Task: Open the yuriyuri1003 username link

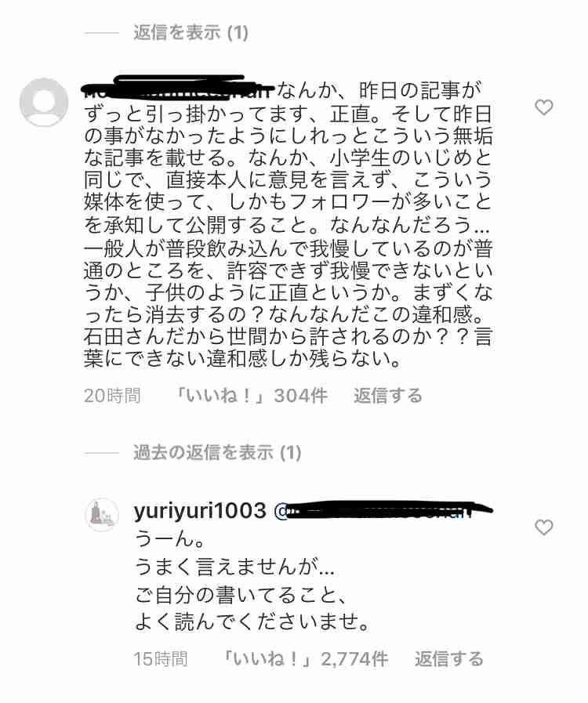Action: coord(200,511)
